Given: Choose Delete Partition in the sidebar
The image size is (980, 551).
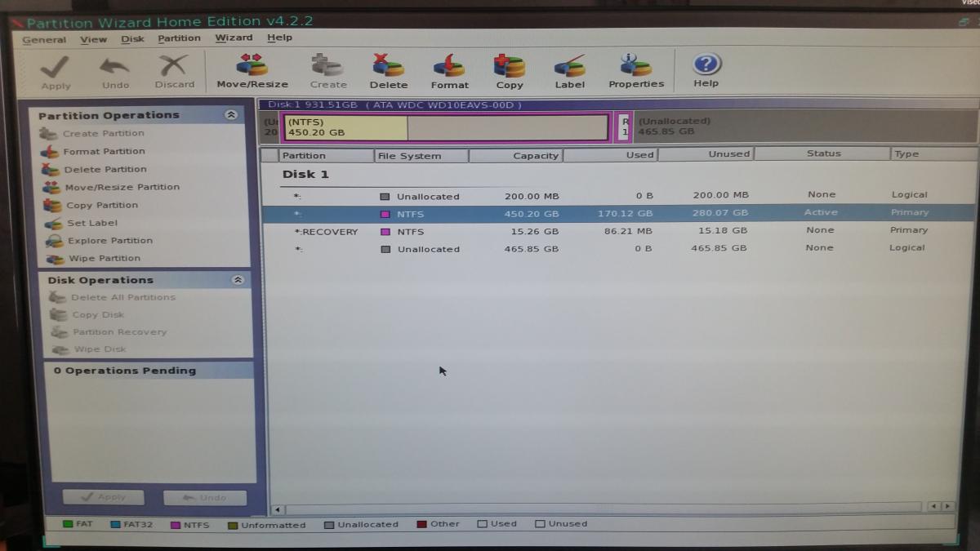Looking at the screenshot, I should (105, 169).
